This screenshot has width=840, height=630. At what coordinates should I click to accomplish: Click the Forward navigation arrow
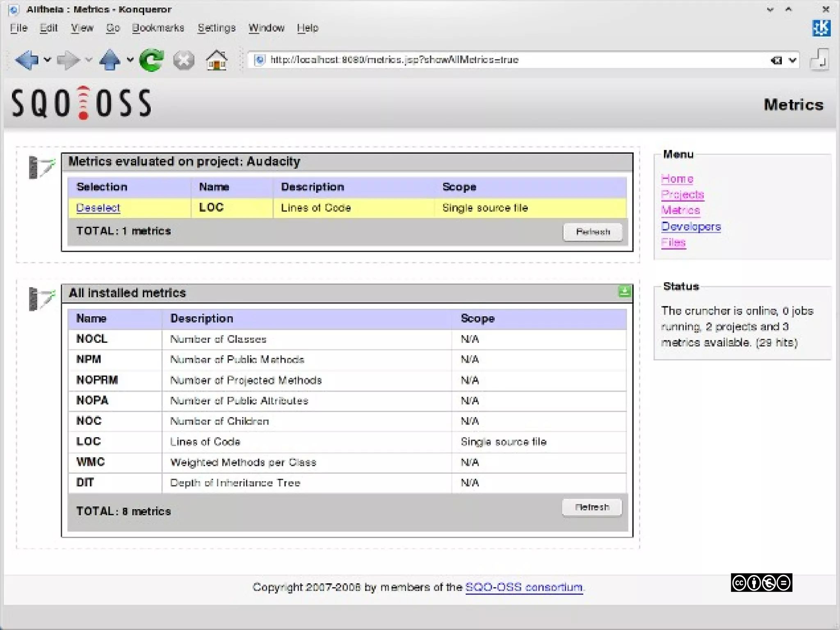click(x=68, y=60)
